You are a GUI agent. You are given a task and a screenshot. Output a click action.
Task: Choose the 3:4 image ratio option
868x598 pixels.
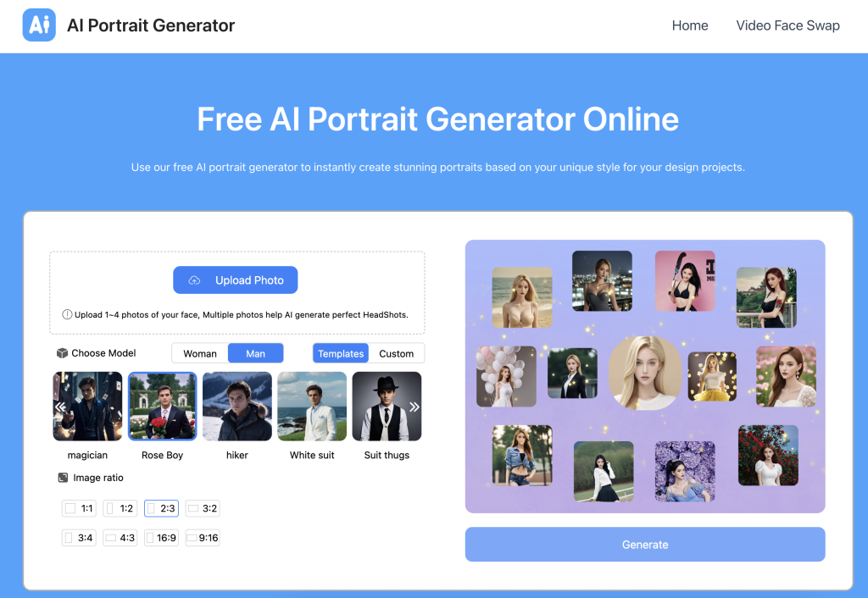pos(79,538)
